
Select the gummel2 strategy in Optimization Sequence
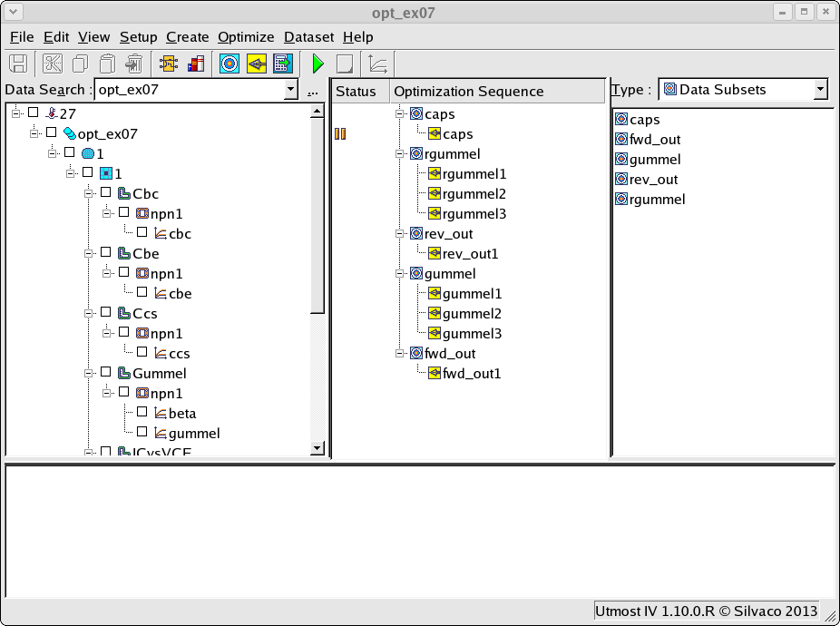tap(465, 314)
